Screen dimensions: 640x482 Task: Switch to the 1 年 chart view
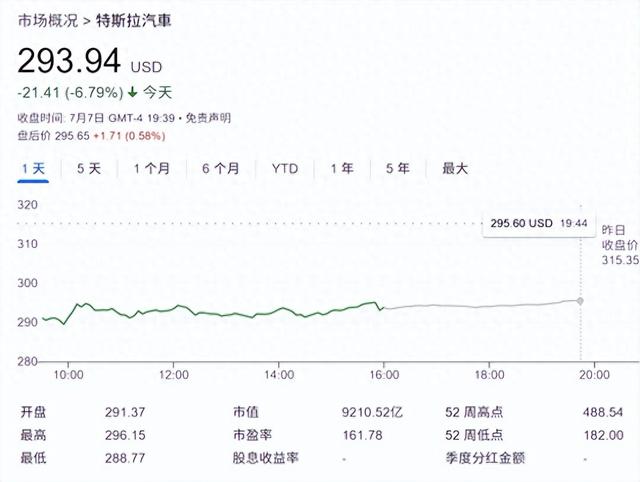pyautogui.click(x=342, y=169)
